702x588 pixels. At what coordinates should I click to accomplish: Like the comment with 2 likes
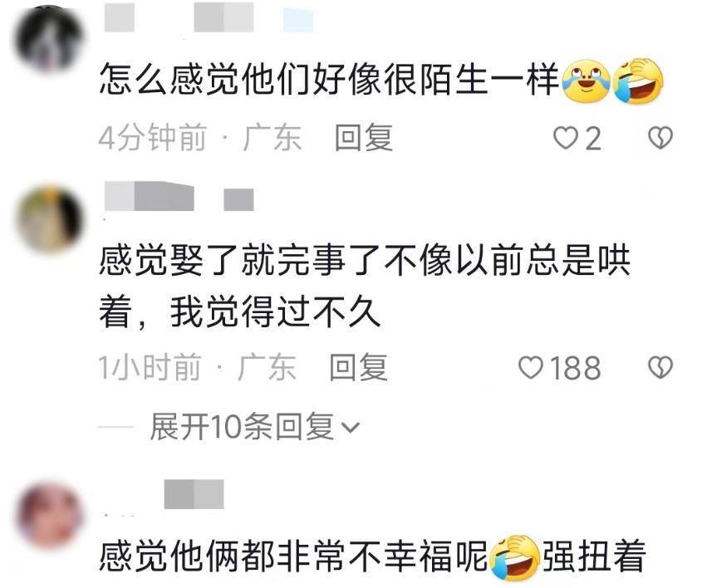(566, 137)
